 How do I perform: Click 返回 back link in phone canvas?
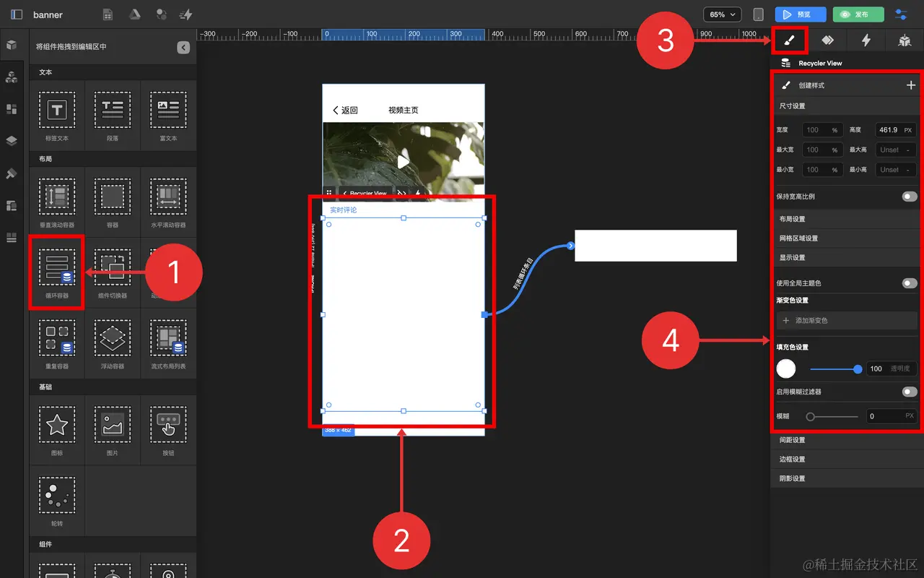345,111
